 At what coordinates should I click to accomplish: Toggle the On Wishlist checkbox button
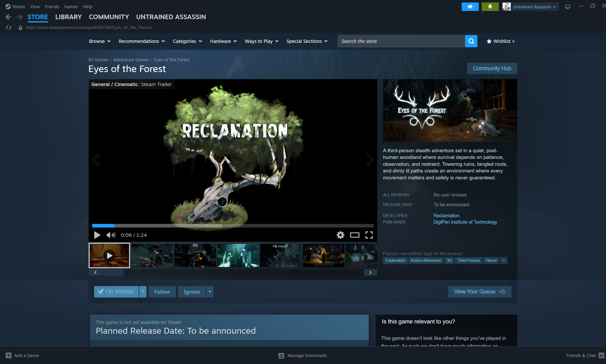coord(116,291)
